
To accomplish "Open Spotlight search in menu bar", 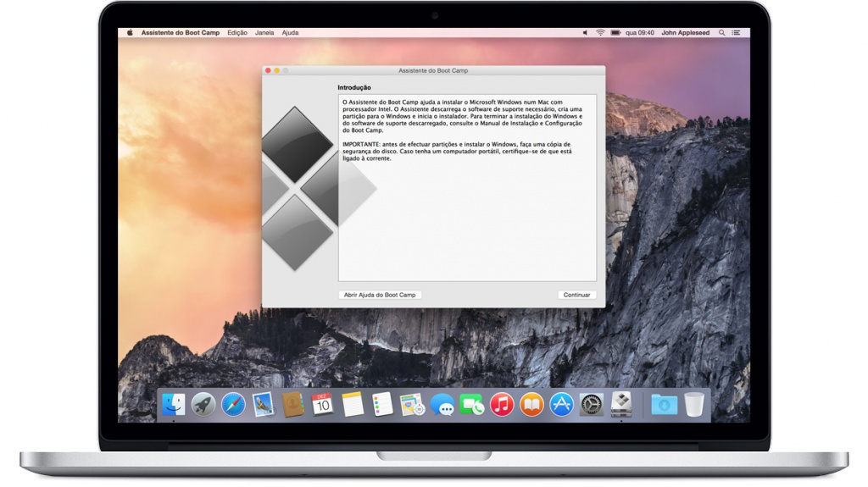I will click(722, 33).
